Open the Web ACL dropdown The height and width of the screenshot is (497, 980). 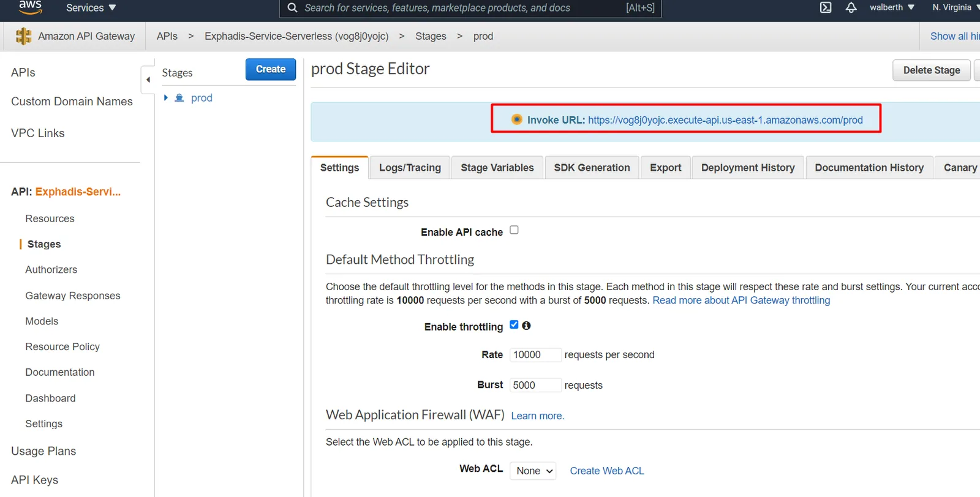533,471
